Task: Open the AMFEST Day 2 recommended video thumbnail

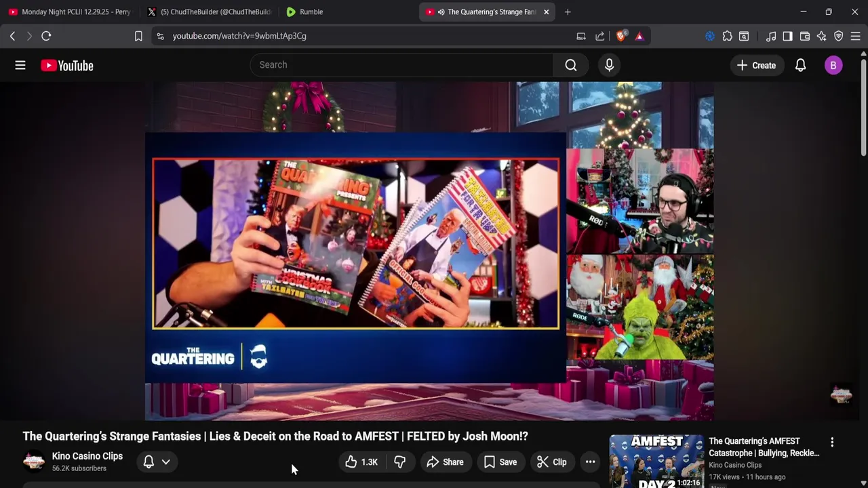Action: tap(656, 462)
